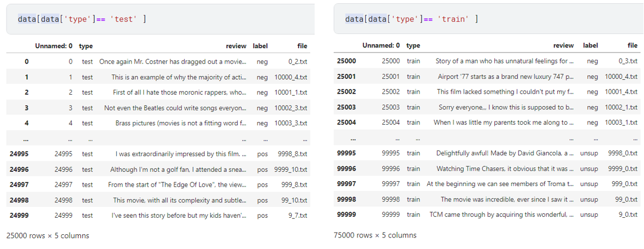Click the 'file' column header in train table
Image resolution: width=644 pixels, height=249 pixels.
[633, 45]
